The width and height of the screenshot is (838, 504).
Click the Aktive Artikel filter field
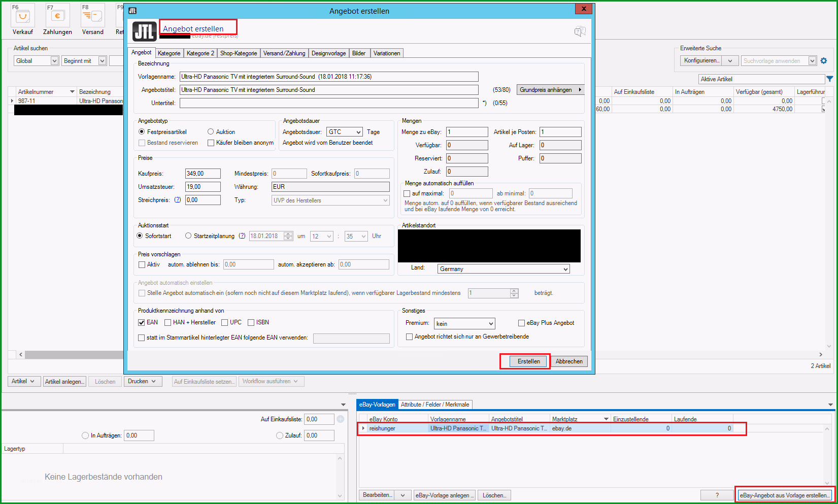[x=761, y=79]
